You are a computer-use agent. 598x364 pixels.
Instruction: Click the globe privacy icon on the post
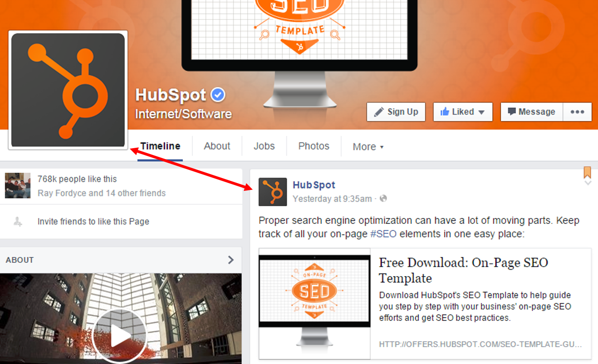pos(383,199)
